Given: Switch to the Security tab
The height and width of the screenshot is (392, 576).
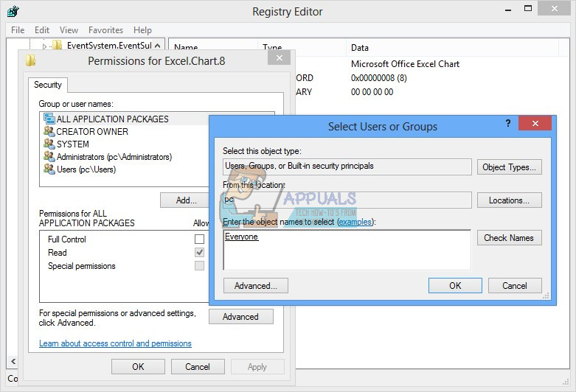Looking at the screenshot, I should coord(48,85).
